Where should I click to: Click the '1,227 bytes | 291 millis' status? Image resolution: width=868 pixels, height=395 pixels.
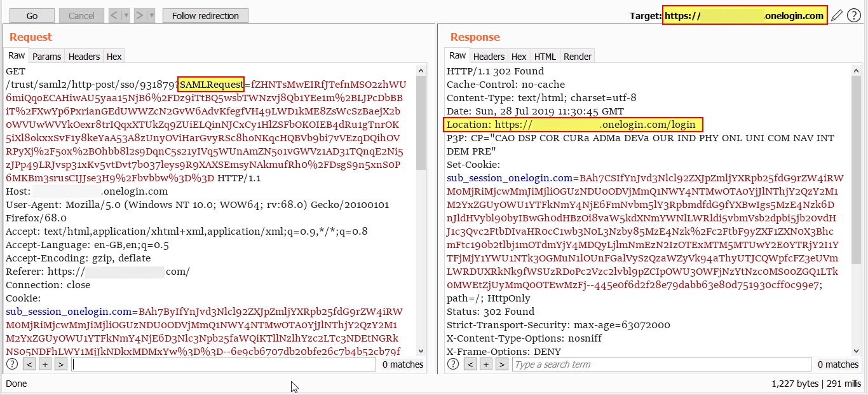(x=817, y=384)
